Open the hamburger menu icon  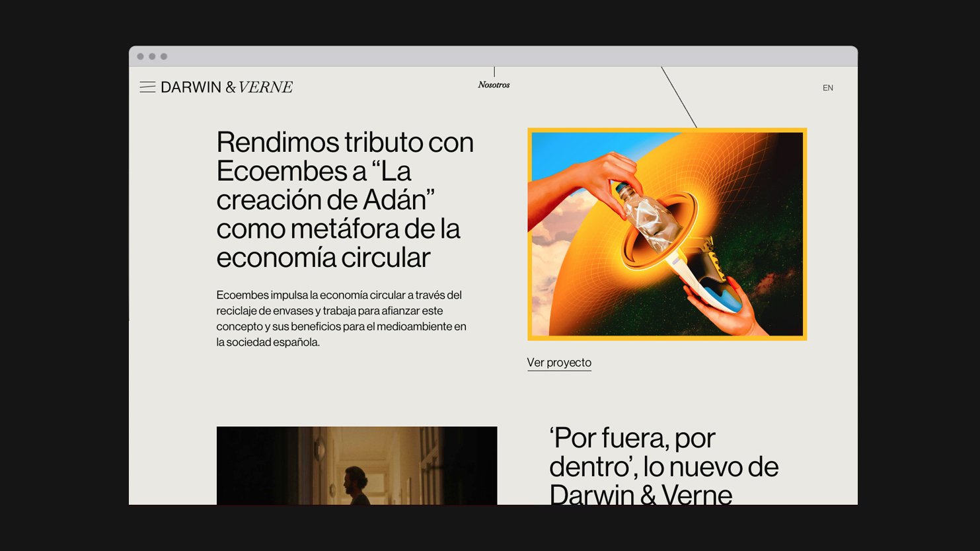[147, 87]
